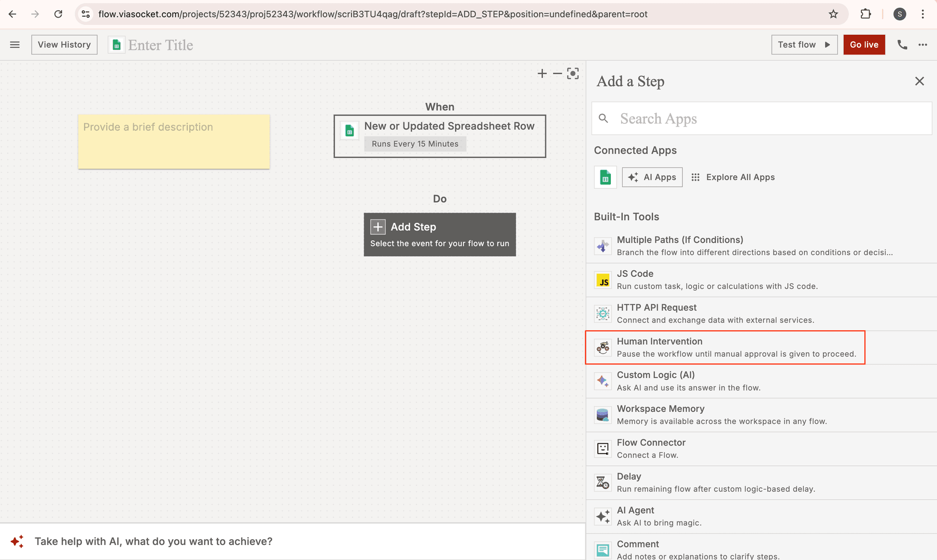937x560 pixels.
Task: Run the Test flow
Action: (x=804, y=45)
